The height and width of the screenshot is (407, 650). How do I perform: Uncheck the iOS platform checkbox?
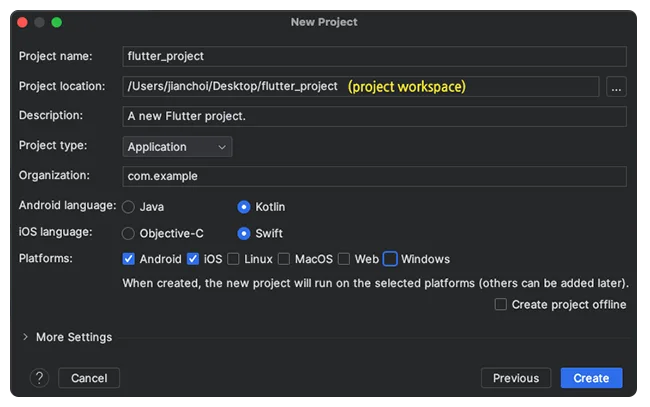(193, 259)
